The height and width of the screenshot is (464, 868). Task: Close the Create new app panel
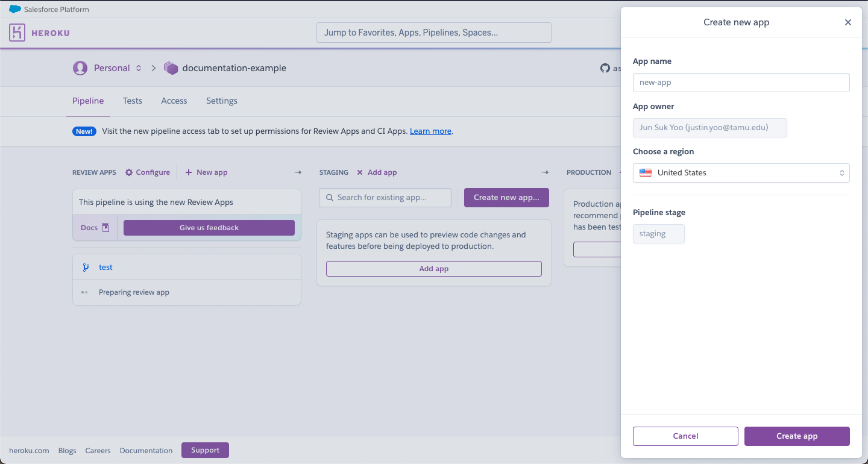point(848,22)
